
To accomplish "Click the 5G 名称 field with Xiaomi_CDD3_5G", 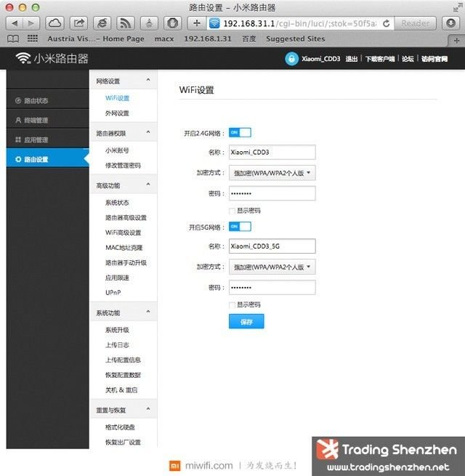I will click(272, 246).
